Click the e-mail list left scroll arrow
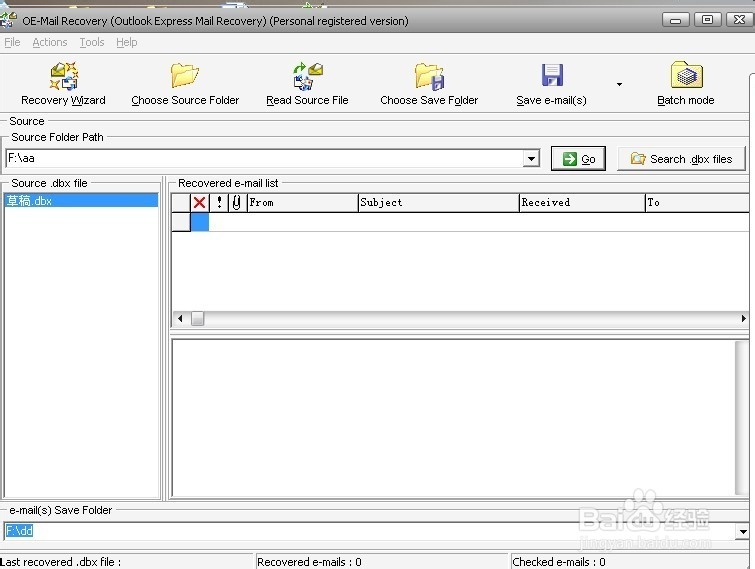Screen dimensions: 755x569 [x=181, y=318]
